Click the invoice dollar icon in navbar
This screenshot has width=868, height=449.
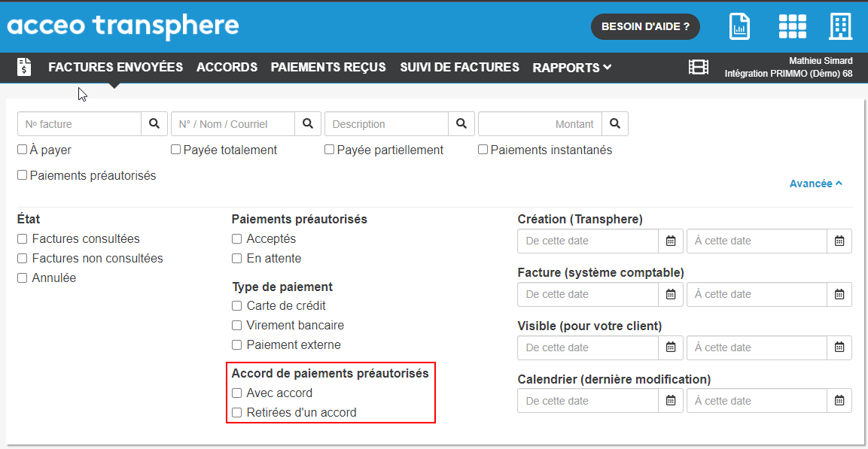24,67
